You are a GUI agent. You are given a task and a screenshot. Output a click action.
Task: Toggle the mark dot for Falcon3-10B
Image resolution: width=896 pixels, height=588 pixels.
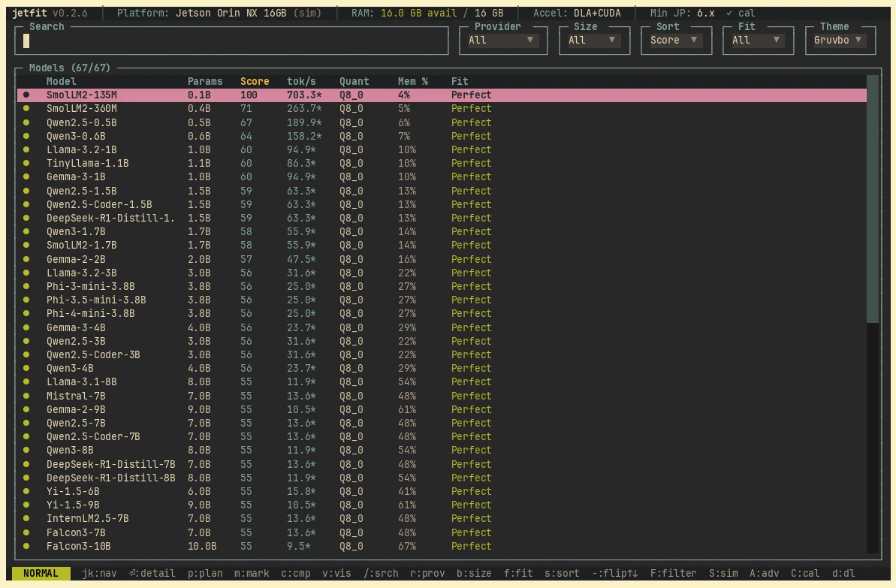click(26, 546)
